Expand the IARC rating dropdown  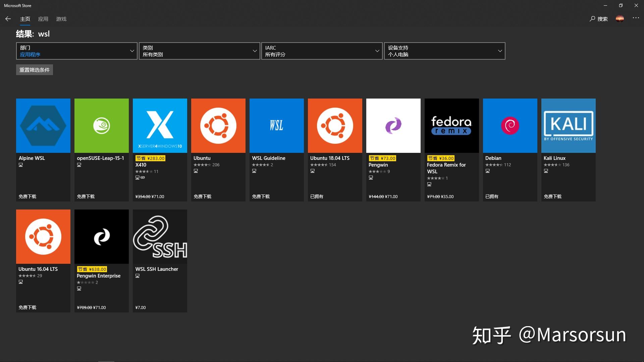pyautogui.click(x=322, y=51)
